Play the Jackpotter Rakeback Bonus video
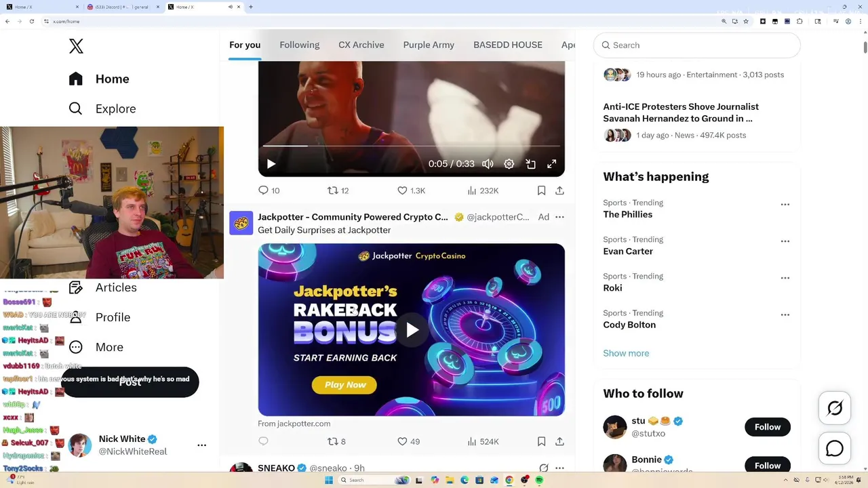Image resolution: width=868 pixels, height=488 pixels. click(x=412, y=330)
